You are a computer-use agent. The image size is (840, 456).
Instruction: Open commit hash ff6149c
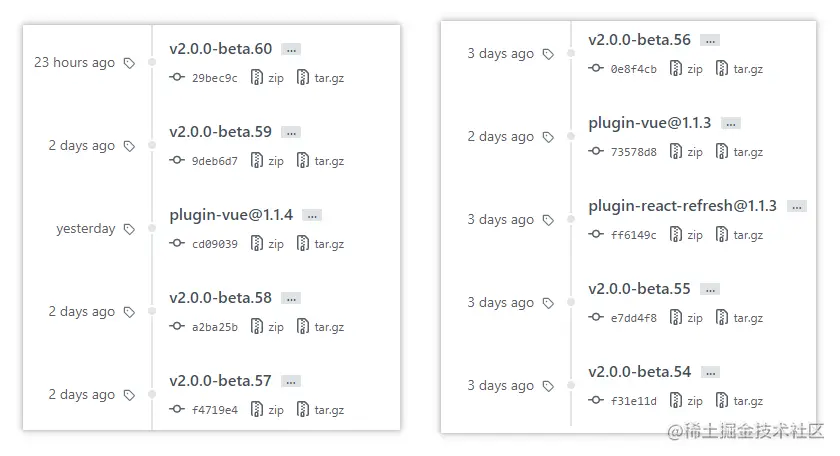[634, 235]
